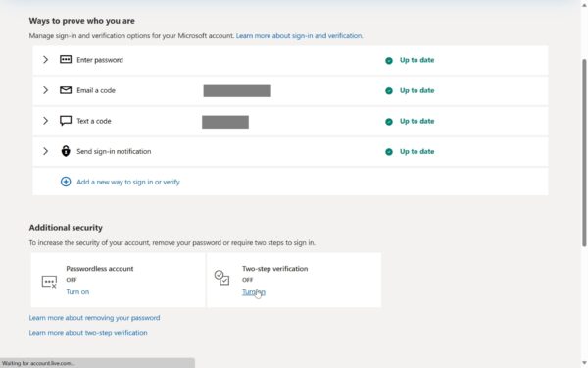588x368 pixels.
Task: Click the scrollbar down arrow
Action: coord(584,363)
